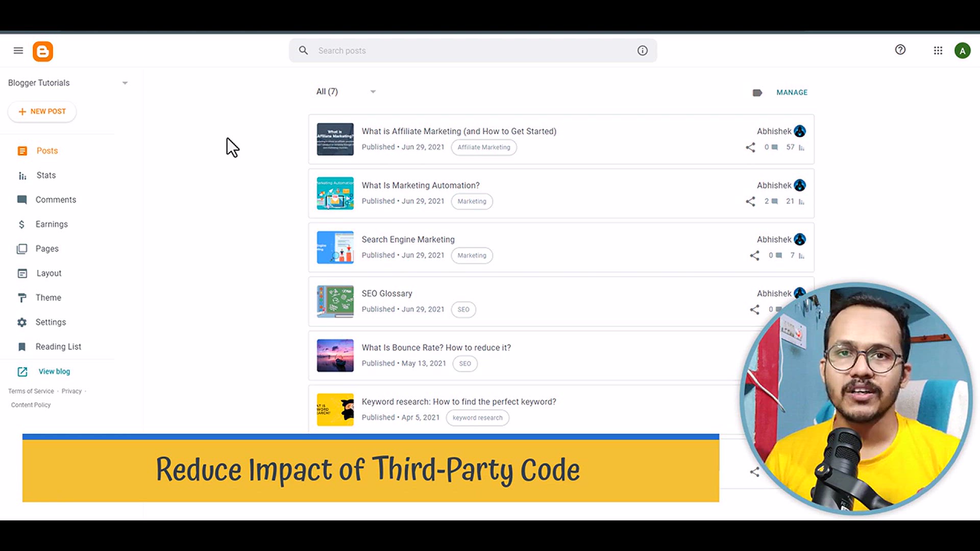Click Marketing label on Marketing Automation post
Screen dimensions: 980x551
(x=472, y=202)
